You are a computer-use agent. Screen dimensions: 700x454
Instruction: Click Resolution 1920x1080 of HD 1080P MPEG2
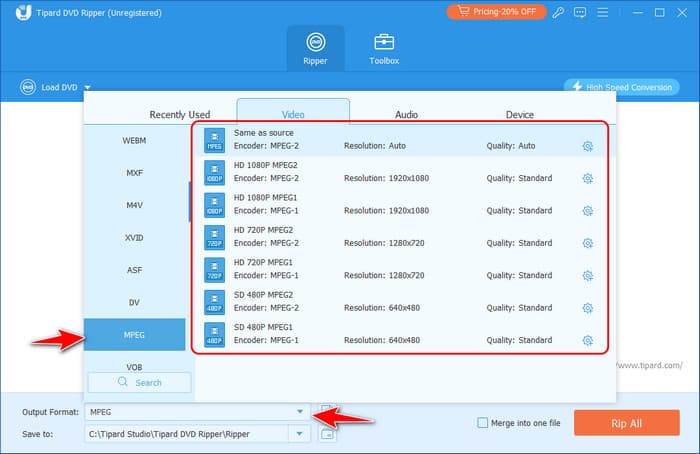[x=386, y=178]
